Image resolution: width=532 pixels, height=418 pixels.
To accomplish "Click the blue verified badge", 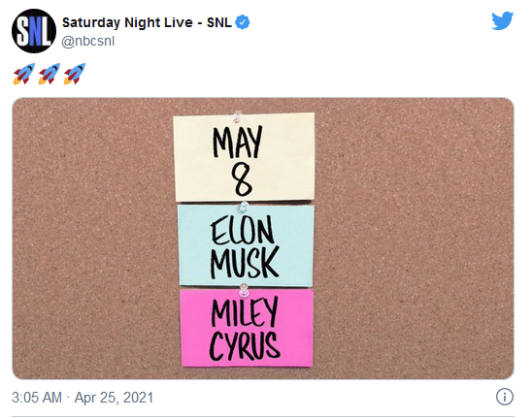I will pyautogui.click(x=243, y=22).
